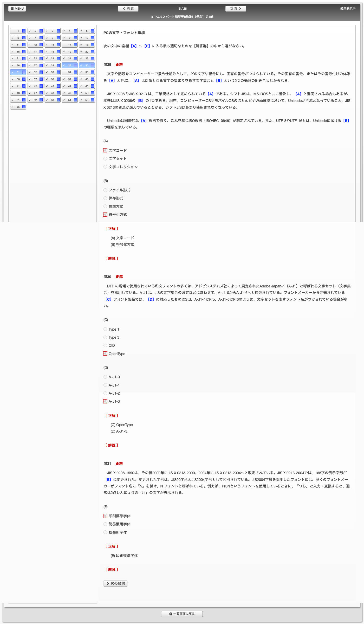The image size is (364, 624).
Task: Select the 文字セット radio option
Action: (x=105, y=159)
